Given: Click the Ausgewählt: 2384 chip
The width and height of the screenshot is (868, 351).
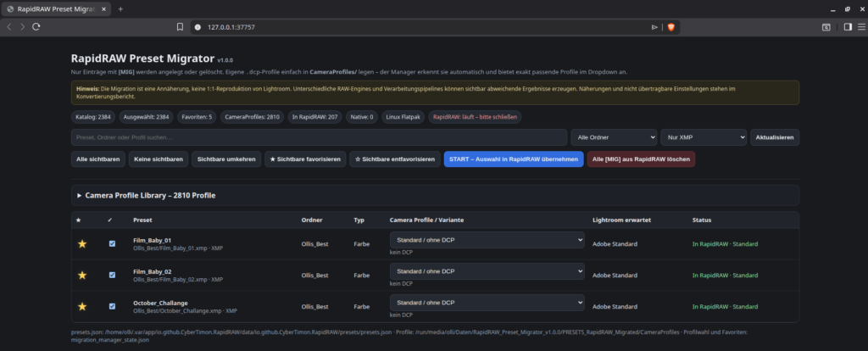Looking at the screenshot, I should coord(146,117).
